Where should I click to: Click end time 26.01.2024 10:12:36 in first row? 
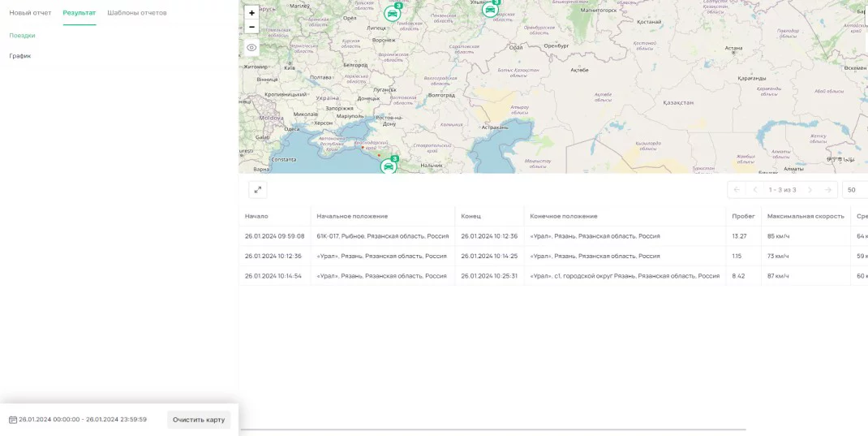point(489,236)
